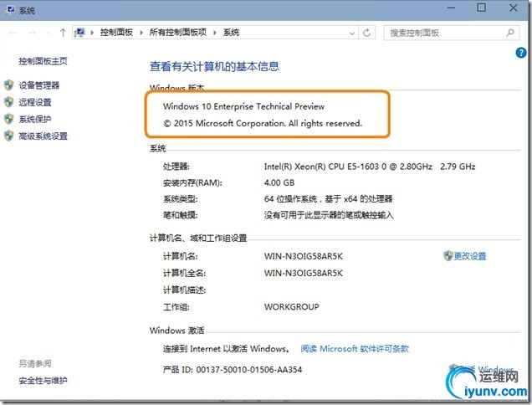Screen dimensions: 532x405
Task: Open Help via blue question mark
Action: coord(521,53)
